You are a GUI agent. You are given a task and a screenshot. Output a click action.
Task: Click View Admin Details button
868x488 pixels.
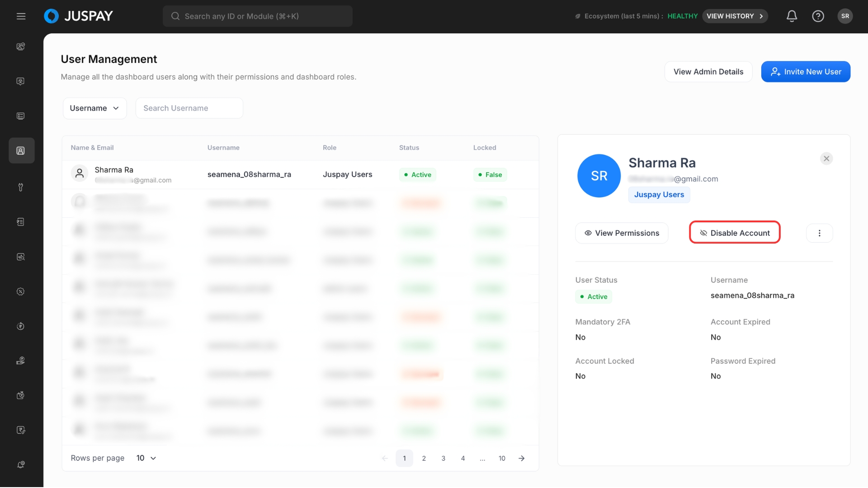(x=708, y=72)
